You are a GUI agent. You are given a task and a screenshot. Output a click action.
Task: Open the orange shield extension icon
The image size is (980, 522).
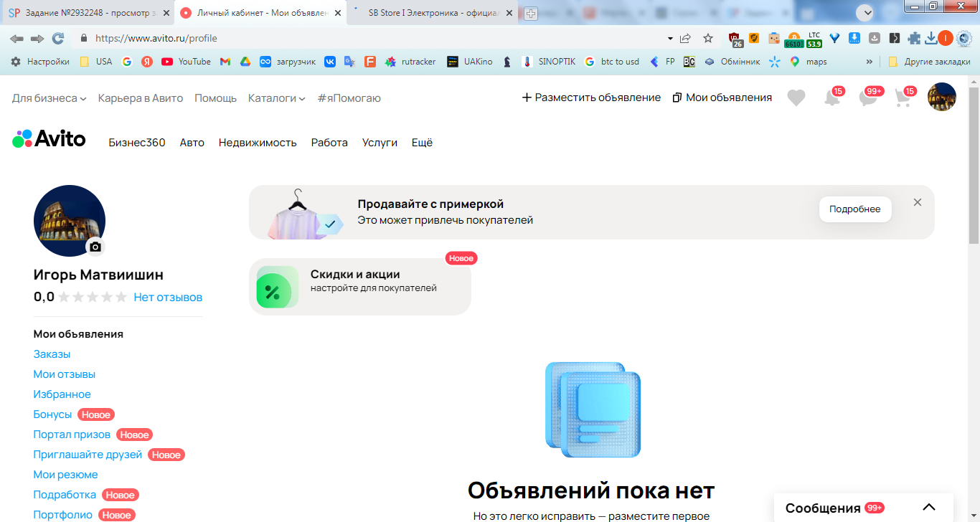click(754, 38)
